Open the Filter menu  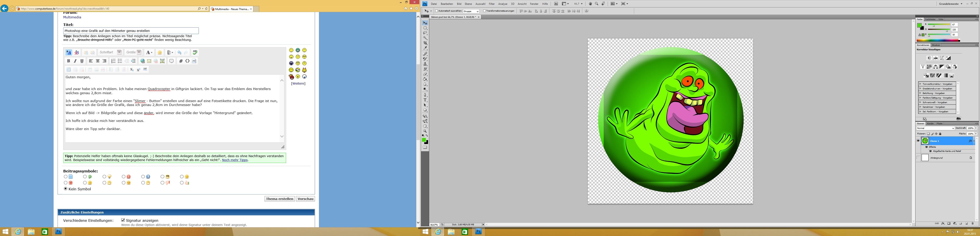pyautogui.click(x=491, y=4)
